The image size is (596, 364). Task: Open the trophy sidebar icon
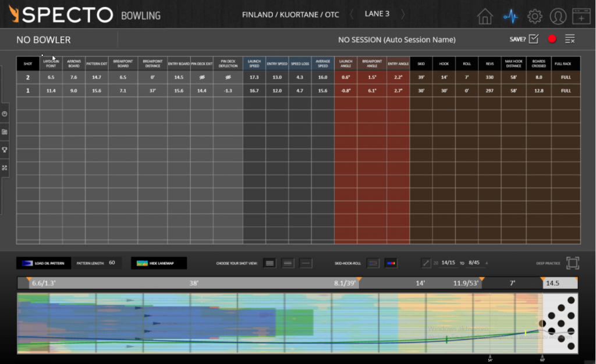pos(5,149)
